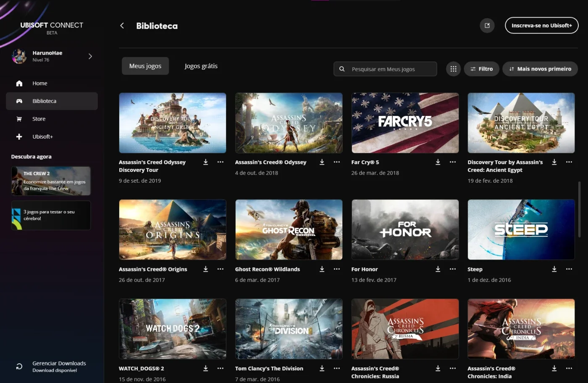
Task: Click the refresh icon beside Gerenciar Downloads
Action: point(19,366)
